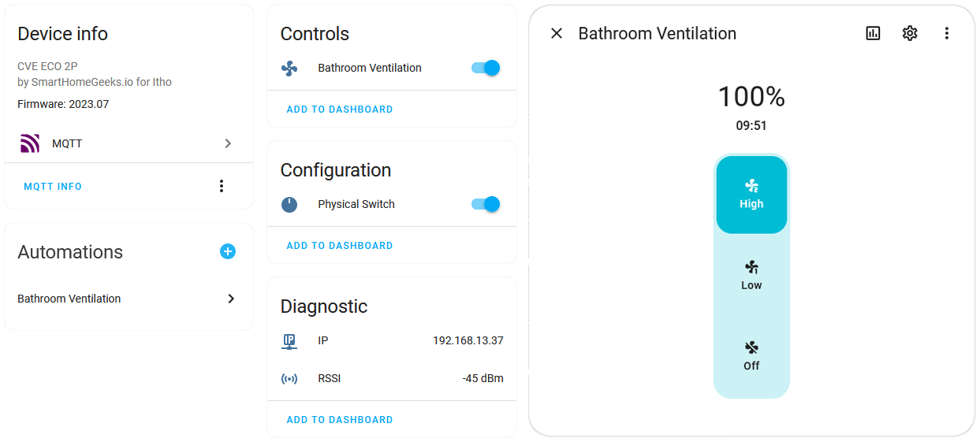The width and height of the screenshot is (980, 442).
Task: Toggle the Bathroom Ventilation switch off
Action: point(486,68)
